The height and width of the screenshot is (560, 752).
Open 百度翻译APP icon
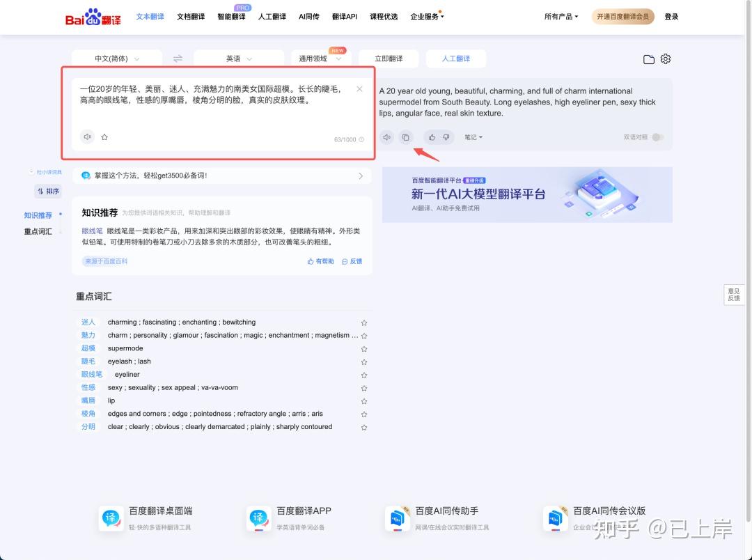click(259, 518)
